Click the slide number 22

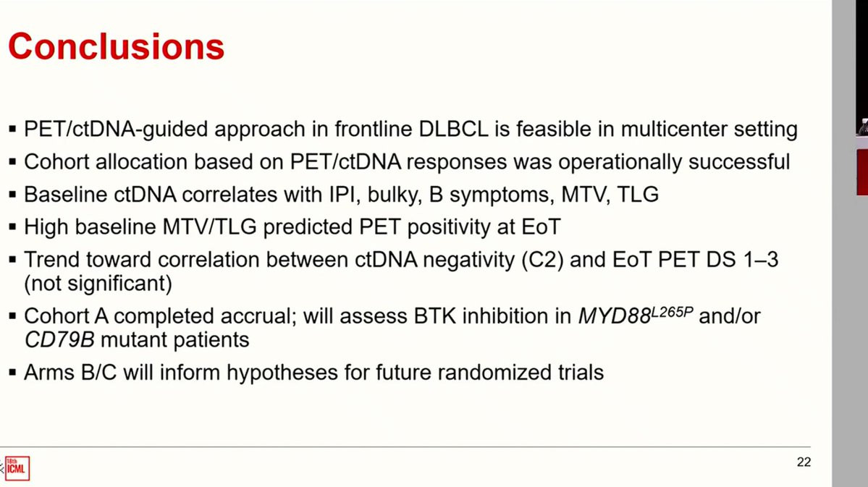tap(804, 462)
